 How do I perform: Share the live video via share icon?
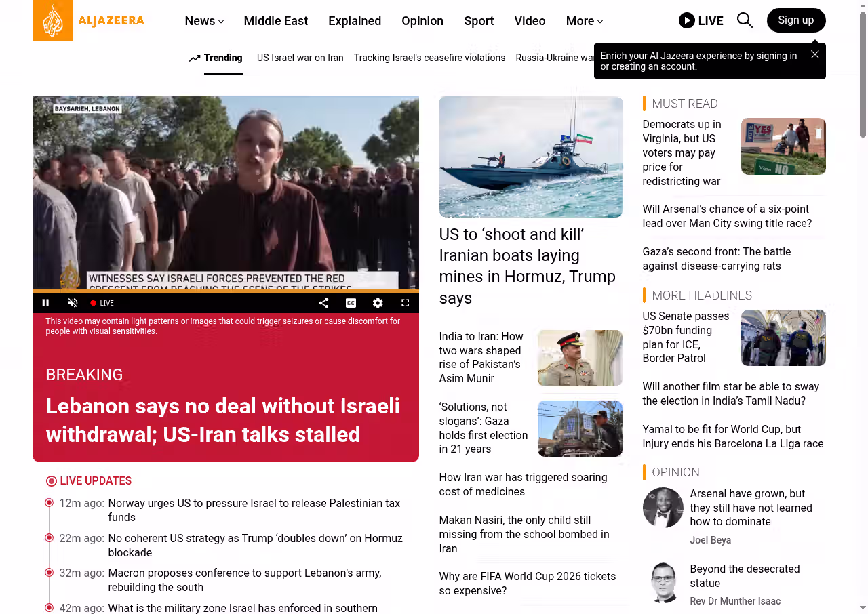323,303
